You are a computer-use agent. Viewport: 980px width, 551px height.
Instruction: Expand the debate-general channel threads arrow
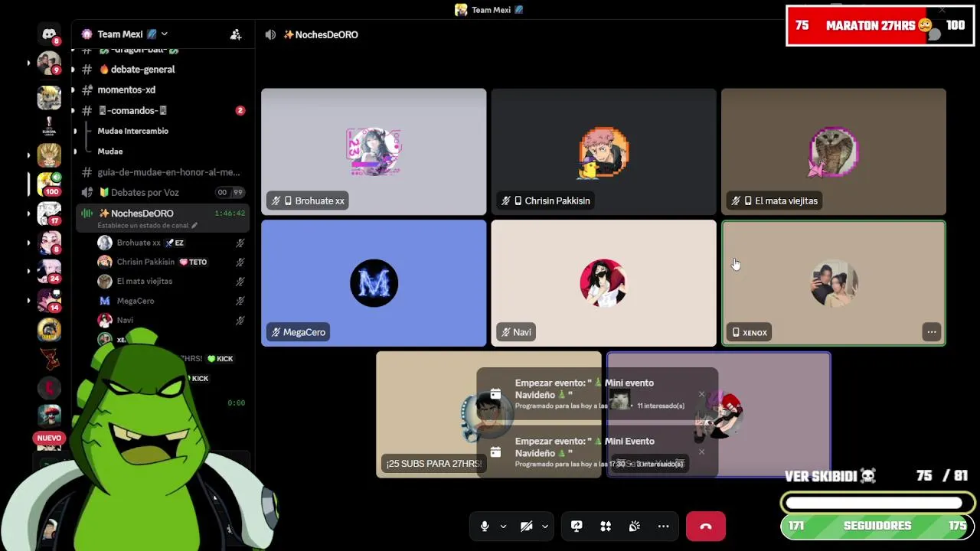coord(73,70)
